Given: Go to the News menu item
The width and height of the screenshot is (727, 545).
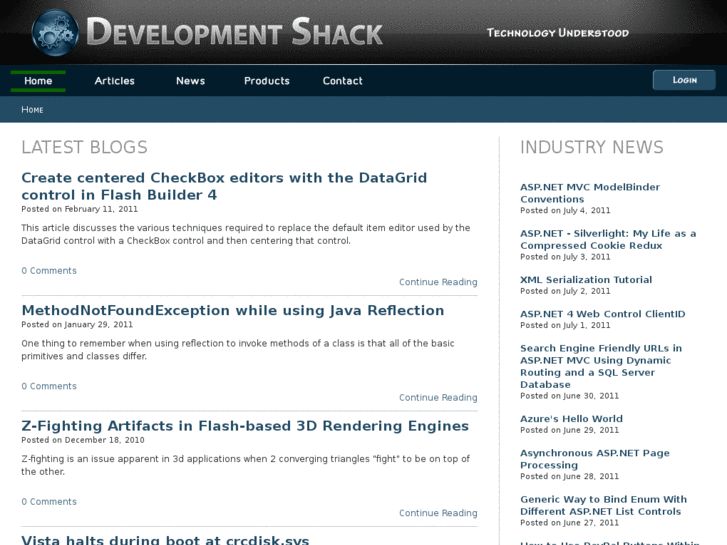Looking at the screenshot, I should click(191, 81).
